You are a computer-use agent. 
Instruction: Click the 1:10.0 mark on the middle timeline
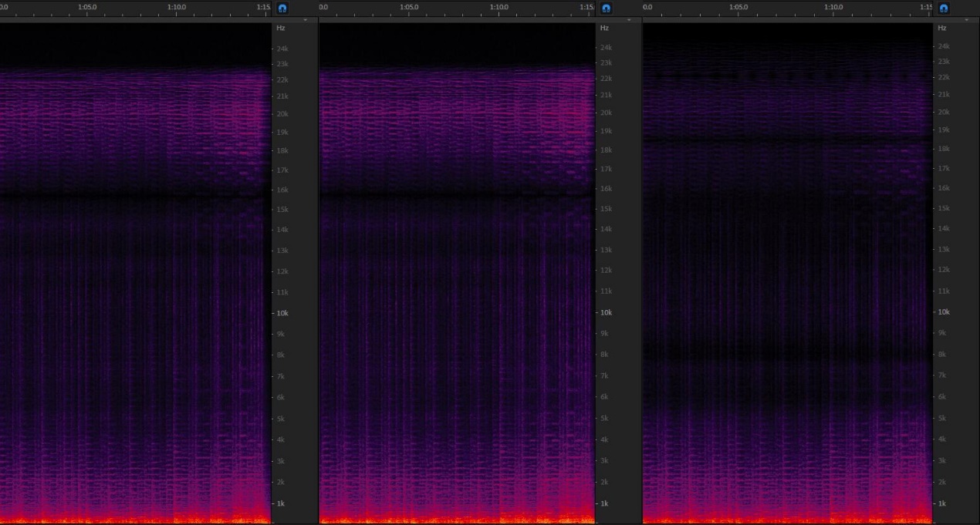[499, 7]
